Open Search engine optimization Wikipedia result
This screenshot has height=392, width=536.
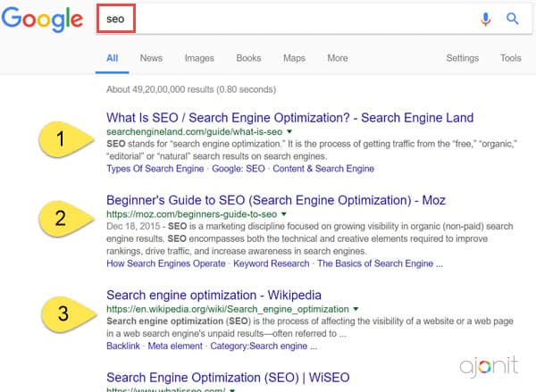click(214, 295)
